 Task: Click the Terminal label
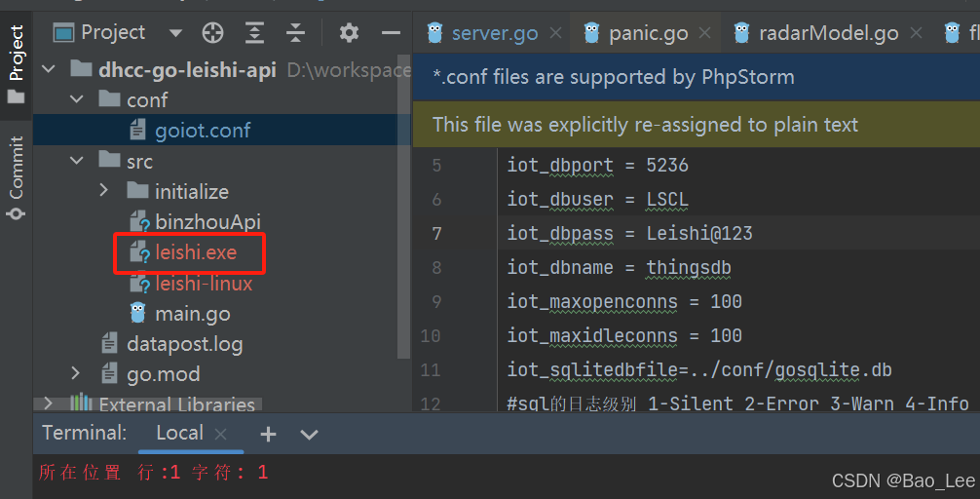(85, 433)
